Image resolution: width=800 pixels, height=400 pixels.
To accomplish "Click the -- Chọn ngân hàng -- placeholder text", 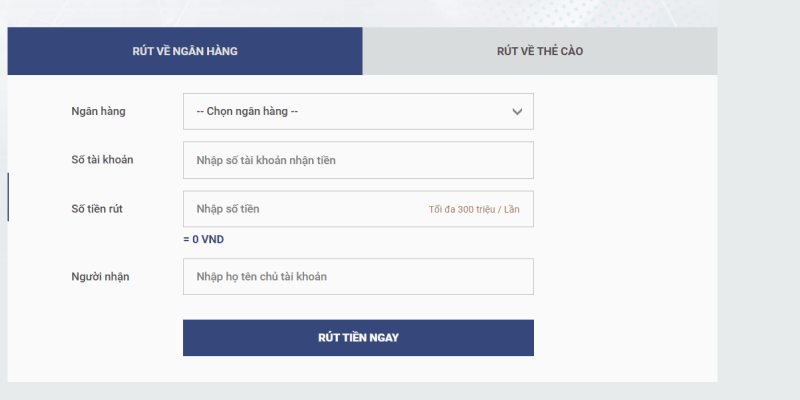I will [247, 111].
